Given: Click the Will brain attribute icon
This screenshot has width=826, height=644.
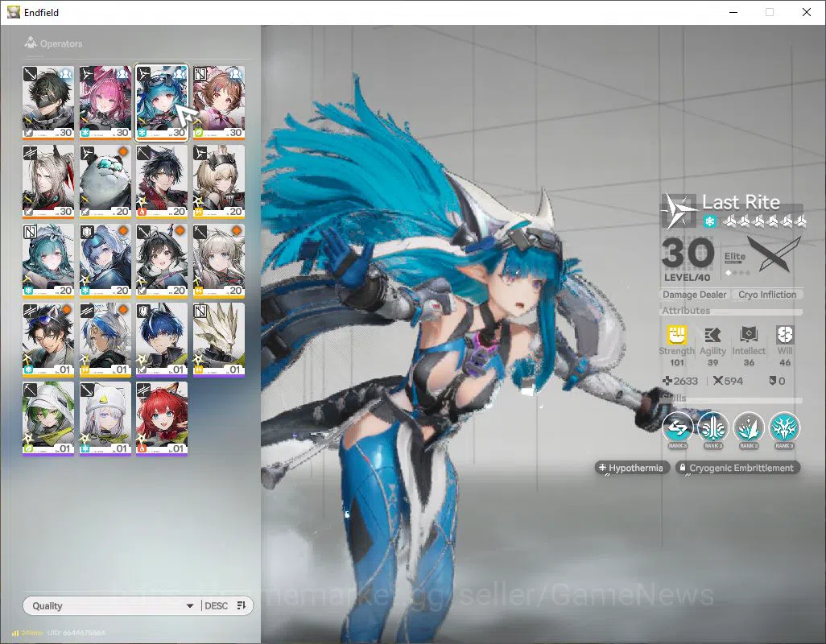Looking at the screenshot, I should pyautogui.click(x=784, y=334).
